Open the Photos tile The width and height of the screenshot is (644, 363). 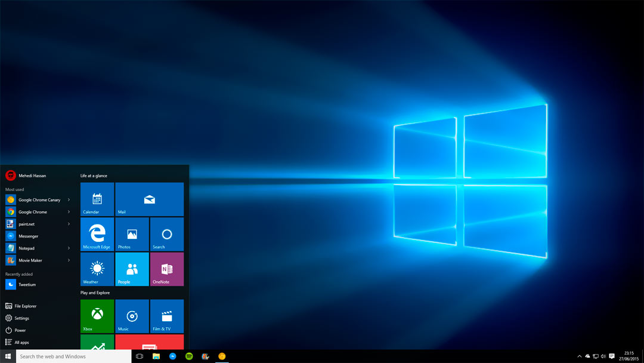[132, 234]
